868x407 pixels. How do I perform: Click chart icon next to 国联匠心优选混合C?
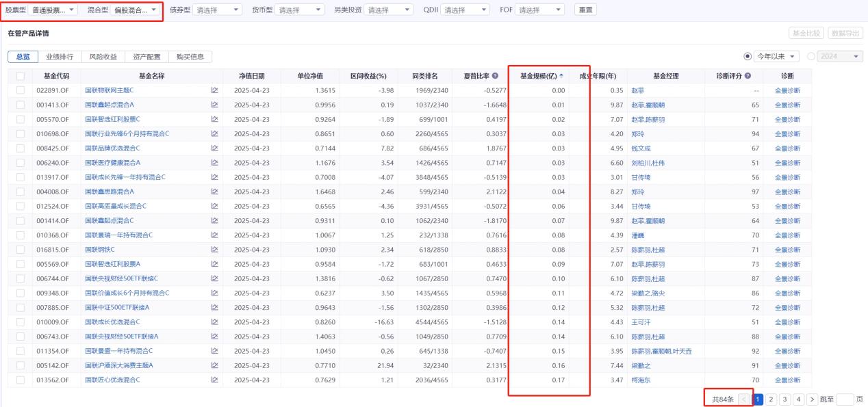coord(214,380)
